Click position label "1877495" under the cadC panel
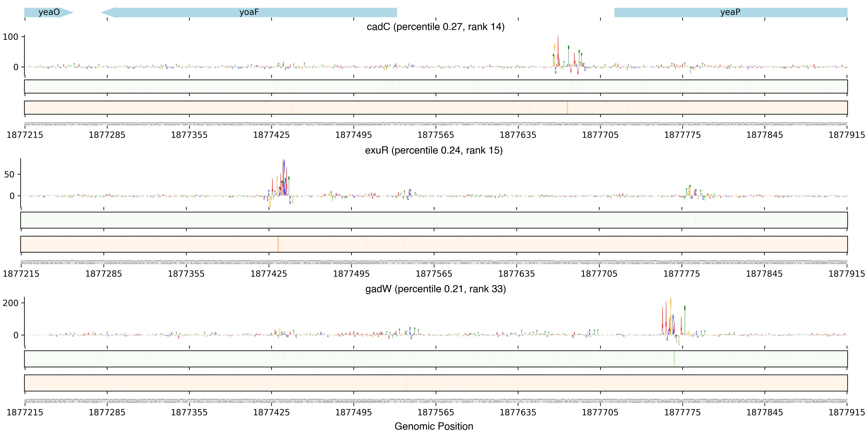This screenshot has width=868, height=434. 354,135
